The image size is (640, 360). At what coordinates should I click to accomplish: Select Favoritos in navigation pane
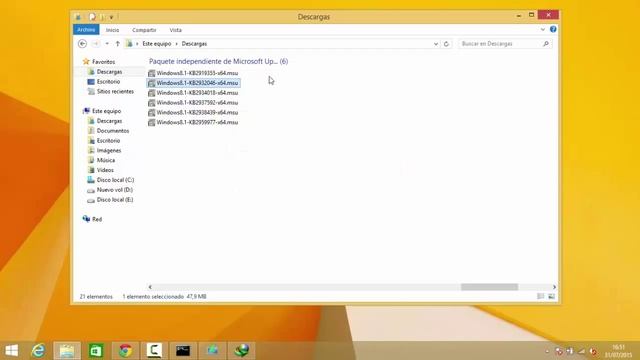point(103,62)
